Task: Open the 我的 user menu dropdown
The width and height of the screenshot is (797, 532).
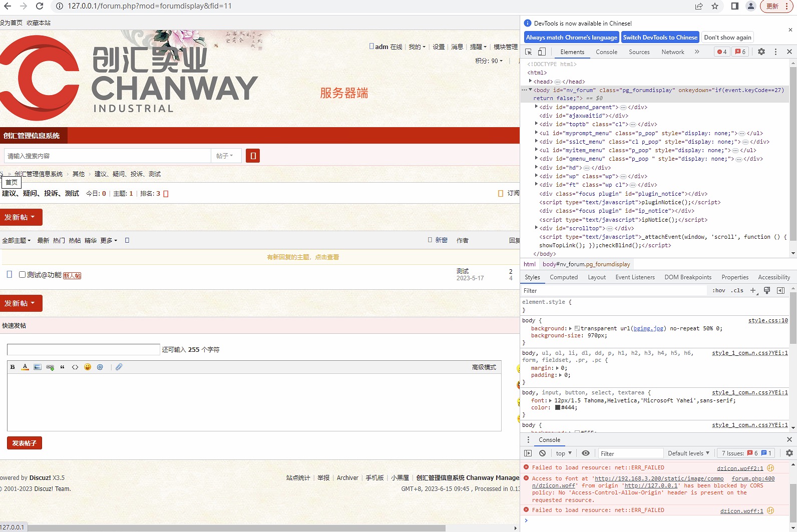Action: tap(417, 47)
